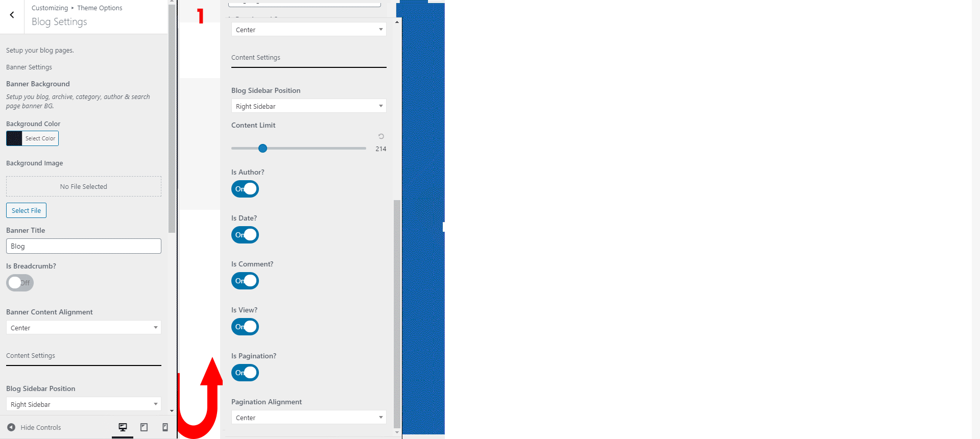The height and width of the screenshot is (439, 980).
Task: Click the left panel scroll-down arrow
Action: pos(172,410)
